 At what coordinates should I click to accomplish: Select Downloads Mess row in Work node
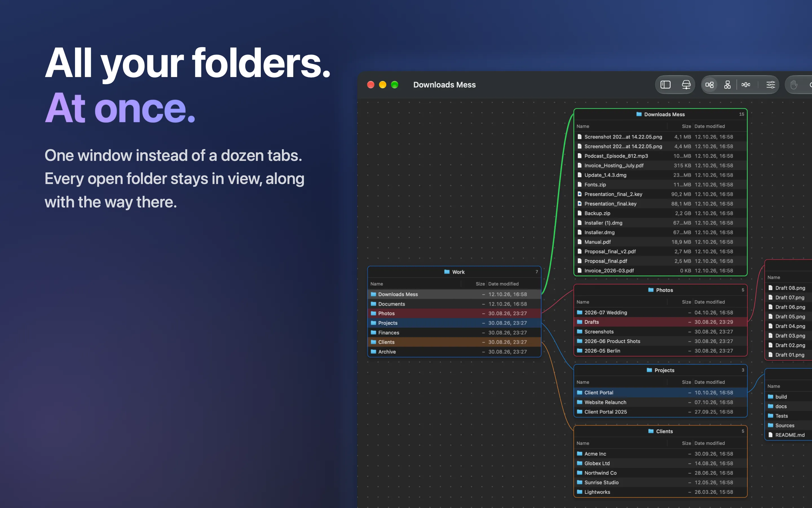(454, 294)
